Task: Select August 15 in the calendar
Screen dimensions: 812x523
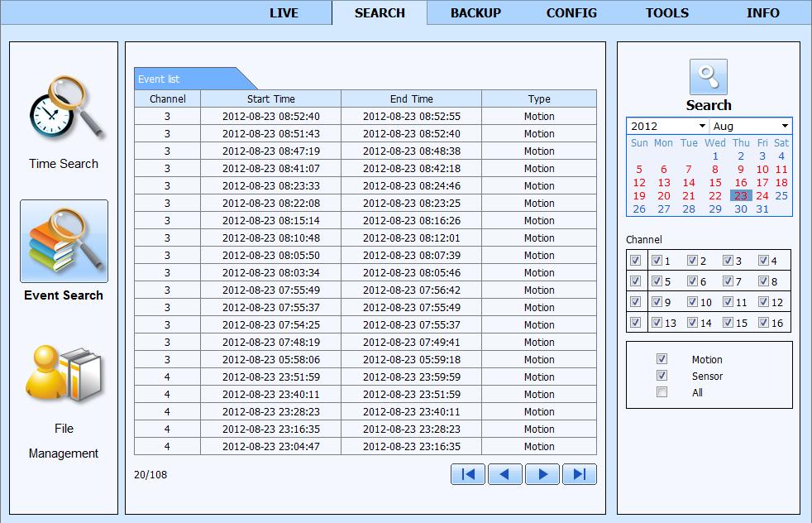Action: point(715,182)
